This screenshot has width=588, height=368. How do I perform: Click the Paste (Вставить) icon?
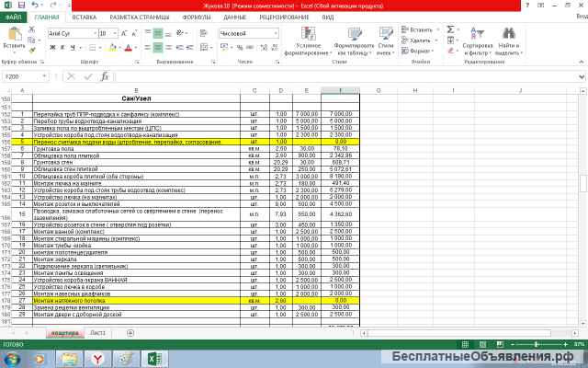point(14,35)
